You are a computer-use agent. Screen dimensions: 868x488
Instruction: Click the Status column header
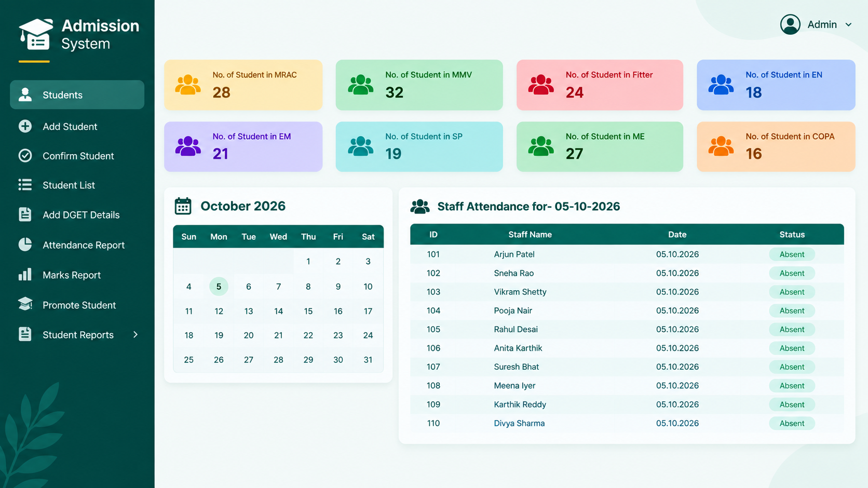[x=792, y=235]
